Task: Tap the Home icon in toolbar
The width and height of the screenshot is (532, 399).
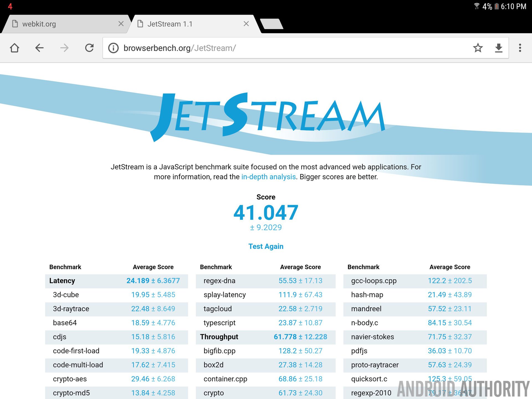Action: click(14, 48)
